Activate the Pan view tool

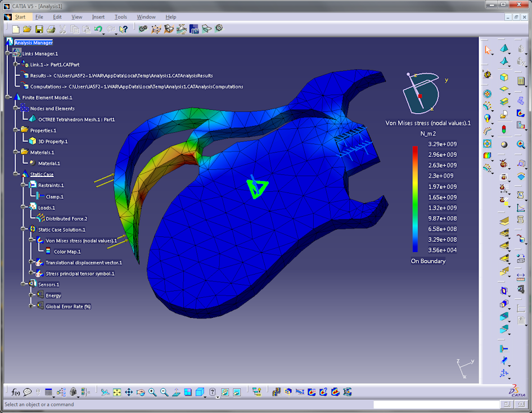pos(129,392)
